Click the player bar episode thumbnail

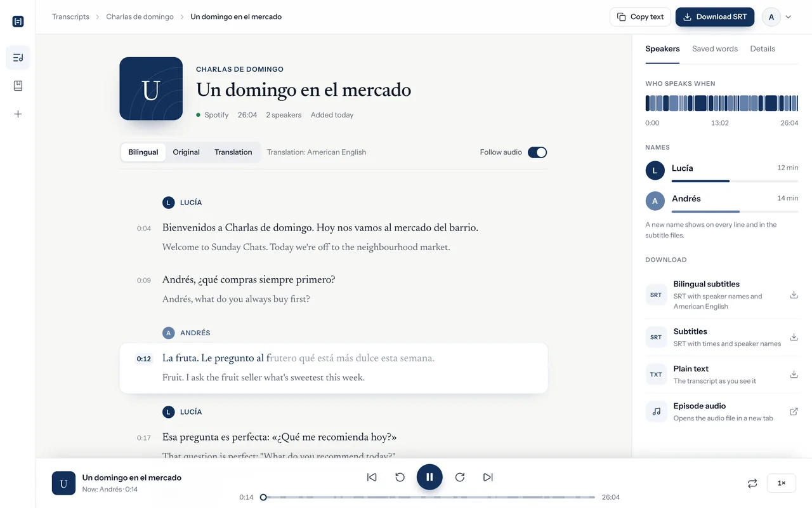click(63, 483)
